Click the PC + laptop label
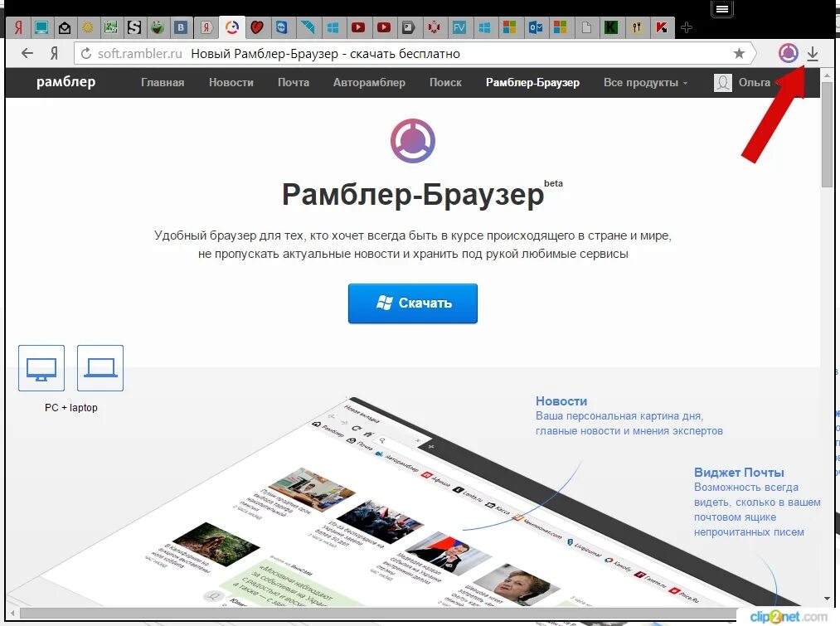 (x=71, y=407)
